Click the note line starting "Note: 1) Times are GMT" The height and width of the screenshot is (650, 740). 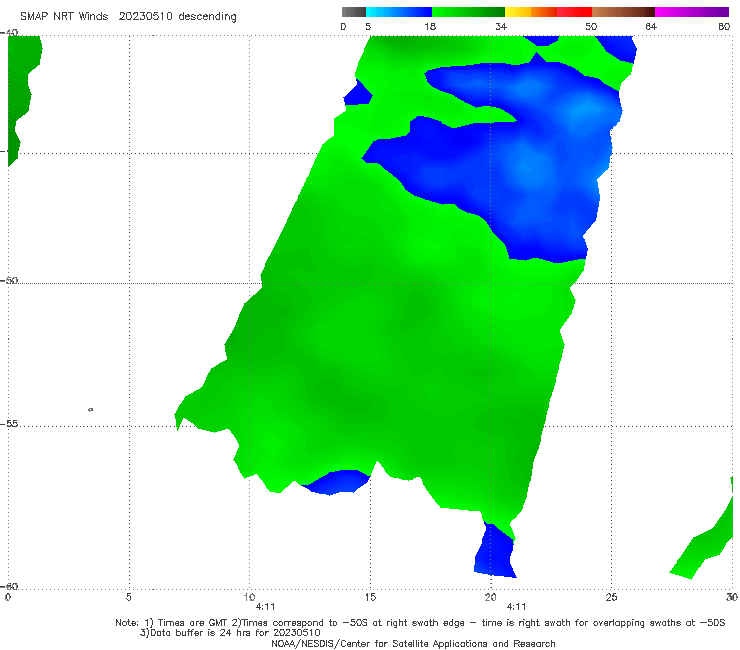420,623
